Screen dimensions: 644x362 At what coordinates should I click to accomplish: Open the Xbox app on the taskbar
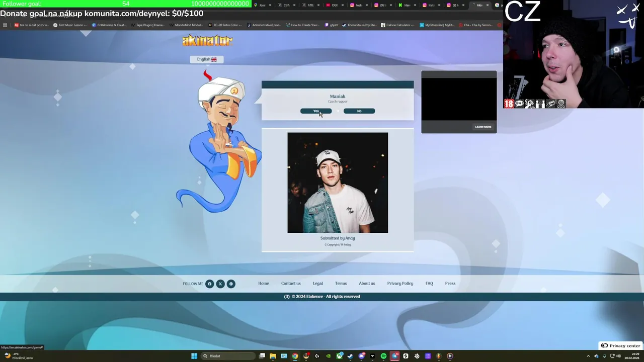point(340,356)
